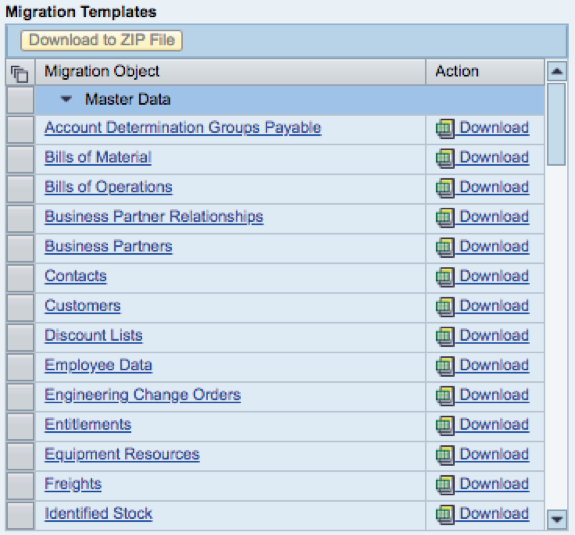Click the spreadsheet icon in Contacts row

pyautogui.click(x=445, y=277)
